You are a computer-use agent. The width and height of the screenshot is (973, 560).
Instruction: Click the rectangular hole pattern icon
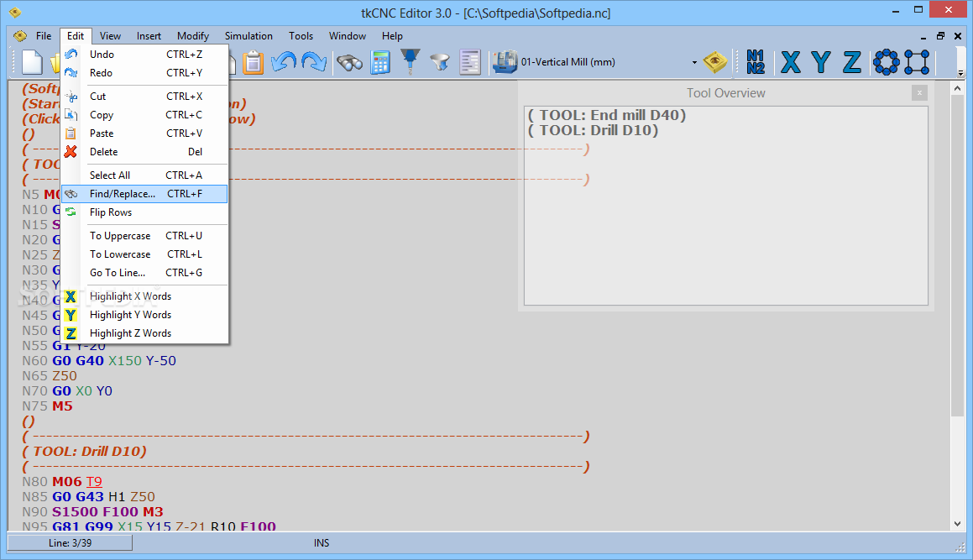(x=917, y=62)
